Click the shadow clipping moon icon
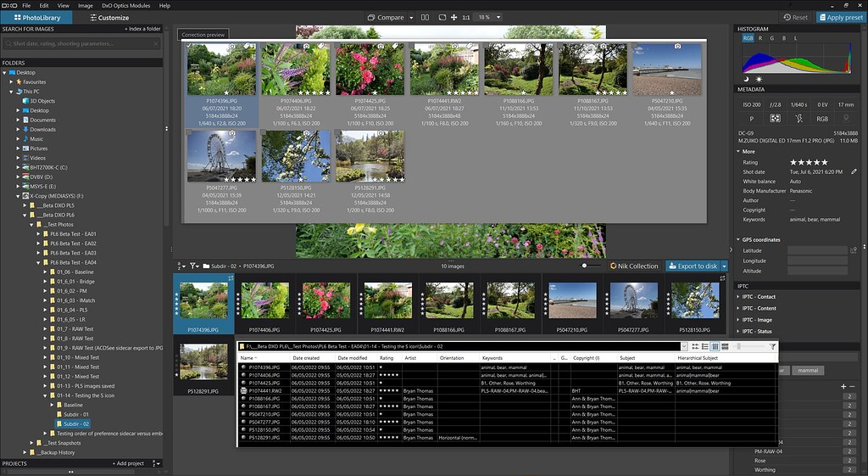This screenshot has height=476, width=868. coord(747,79)
